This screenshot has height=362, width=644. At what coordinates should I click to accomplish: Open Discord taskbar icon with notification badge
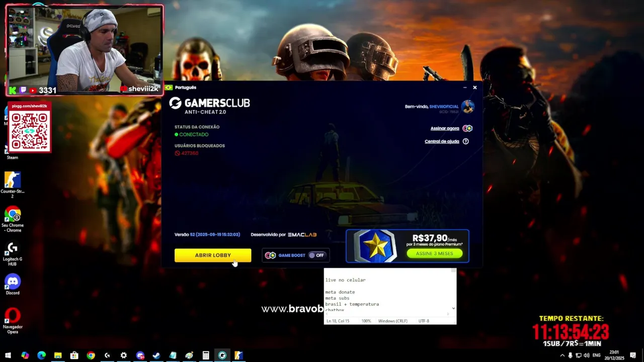pos(140,355)
